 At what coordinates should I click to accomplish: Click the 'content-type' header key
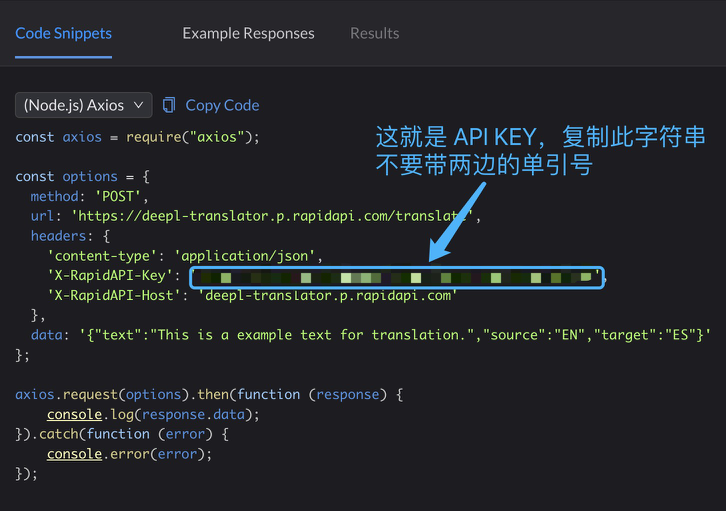coord(102,256)
